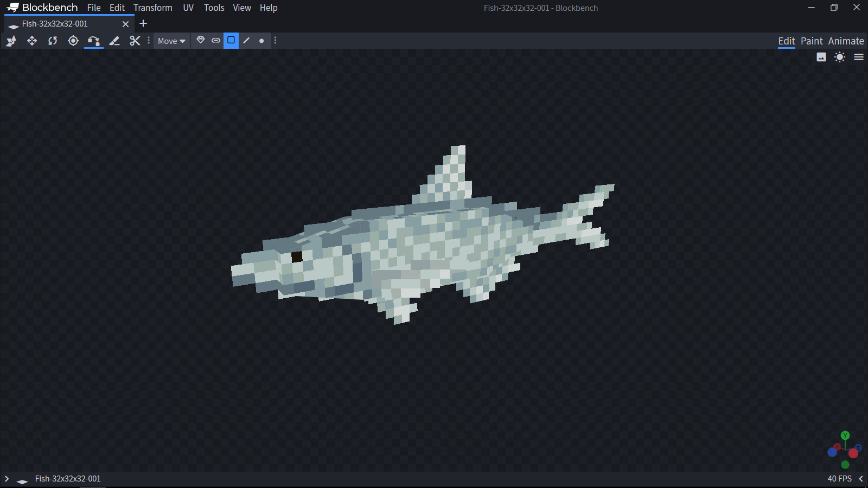
Task: Select the Knife tool (scissors icon)
Action: [x=135, y=41]
